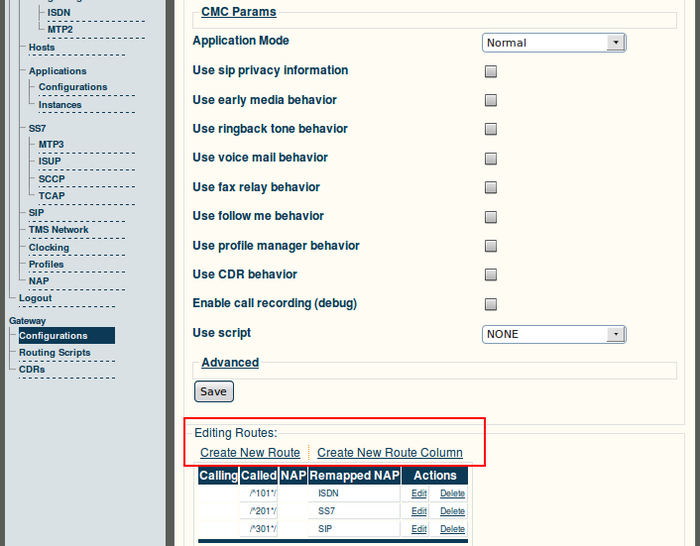Delete the SS7 route row
The image size is (700, 546).
[452, 511]
